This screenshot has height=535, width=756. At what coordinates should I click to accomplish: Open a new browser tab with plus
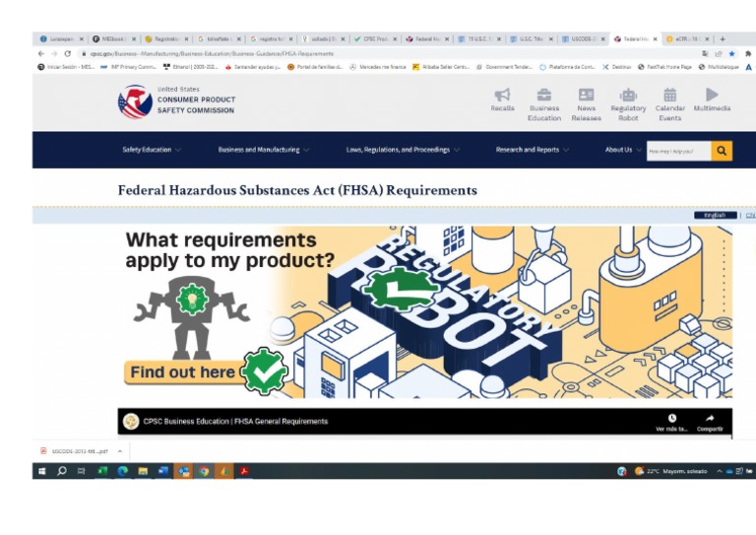[723, 39]
